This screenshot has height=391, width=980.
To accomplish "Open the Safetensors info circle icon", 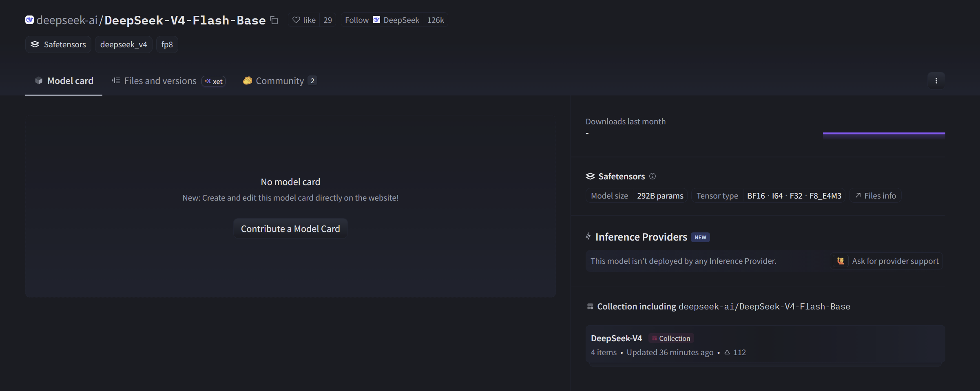I will point(653,176).
